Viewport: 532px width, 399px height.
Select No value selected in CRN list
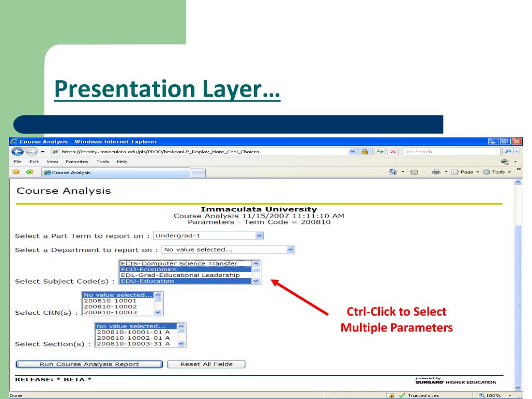[x=118, y=295]
